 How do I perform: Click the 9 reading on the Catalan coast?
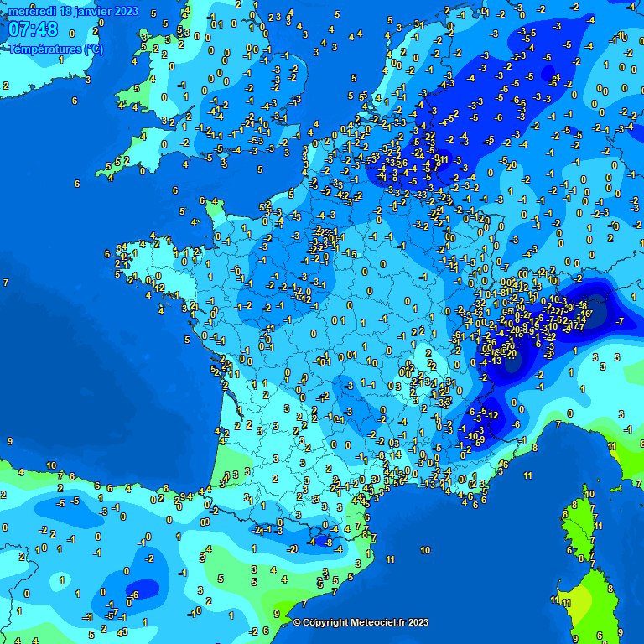pyautogui.click(x=276, y=614)
